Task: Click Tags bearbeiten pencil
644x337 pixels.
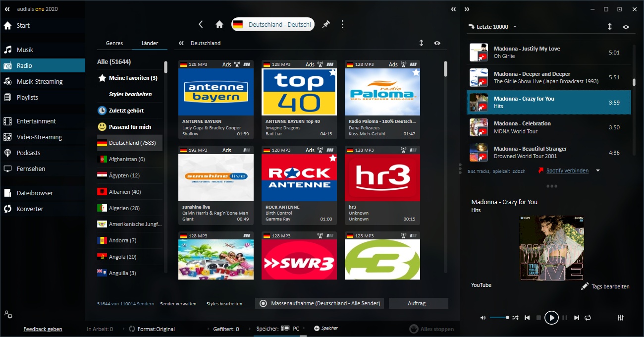Action: pos(605,286)
